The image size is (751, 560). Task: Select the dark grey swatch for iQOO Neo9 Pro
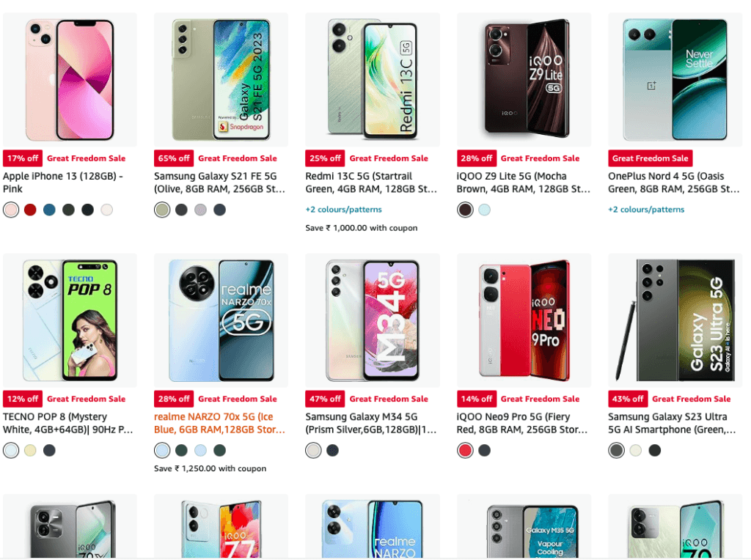click(x=484, y=450)
